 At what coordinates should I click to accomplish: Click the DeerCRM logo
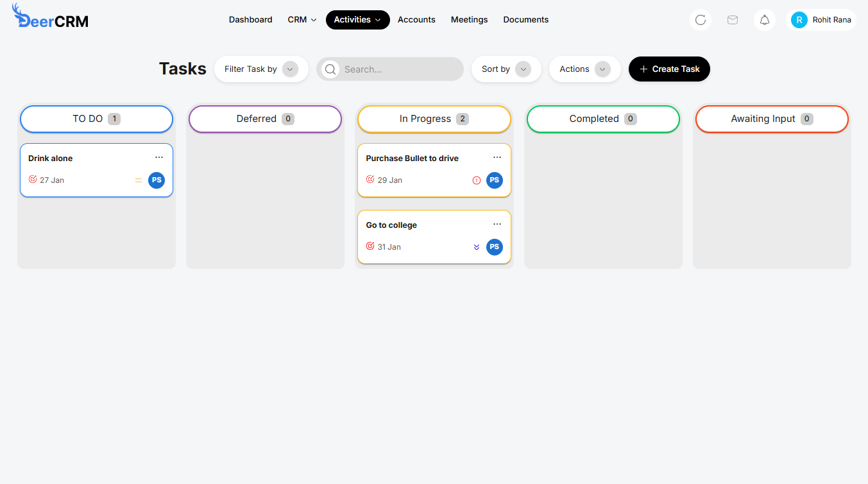coord(50,17)
